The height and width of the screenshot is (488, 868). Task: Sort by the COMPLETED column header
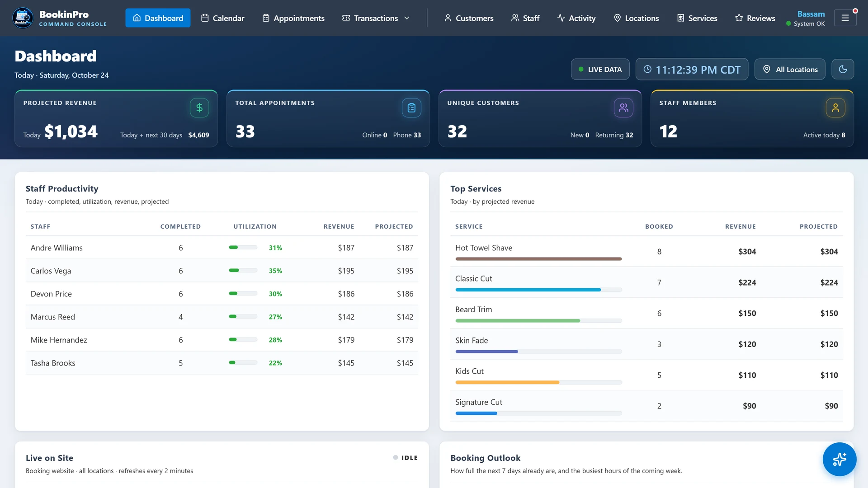pyautogui.click(x=180, y=226)
